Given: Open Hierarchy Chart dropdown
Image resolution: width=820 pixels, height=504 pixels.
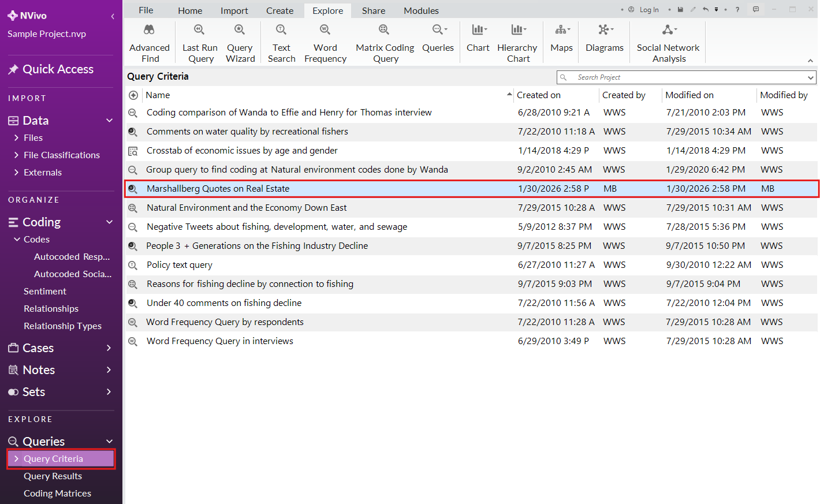Looking at the screenshot, I should 517,43.
